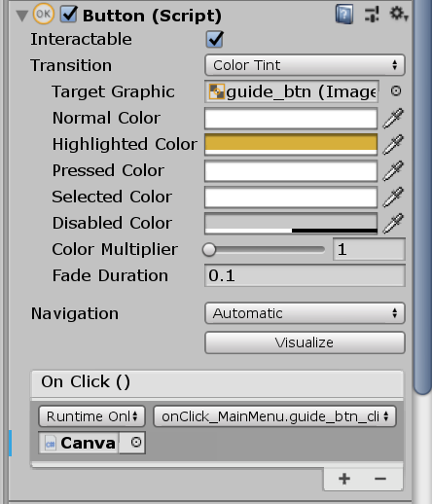432x504 pixels.
Task: Collapse the Button (Script) component foldout
Action: click(22, 16)
